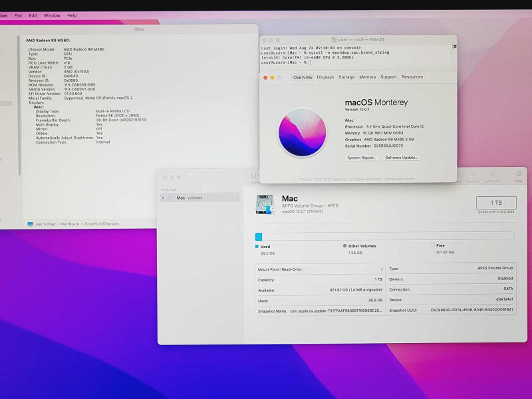Click the System Report button
This screenshot has height=399, width=532.
pos(362,158)
